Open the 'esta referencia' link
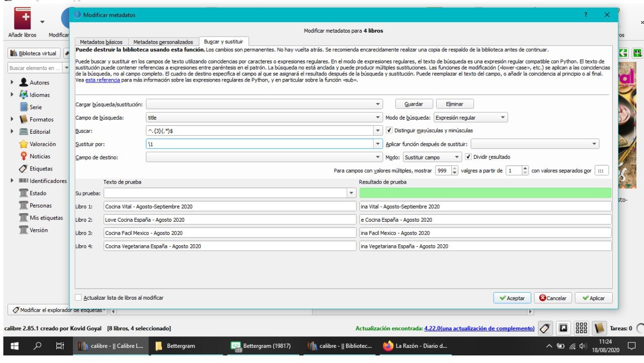 click(x=103, y=80)
